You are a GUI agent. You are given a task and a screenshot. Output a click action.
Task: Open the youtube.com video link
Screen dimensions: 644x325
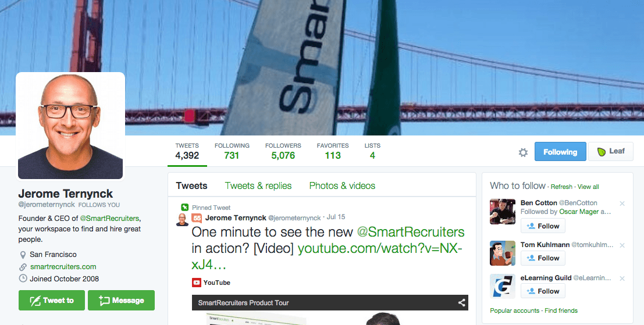point(379,249)
